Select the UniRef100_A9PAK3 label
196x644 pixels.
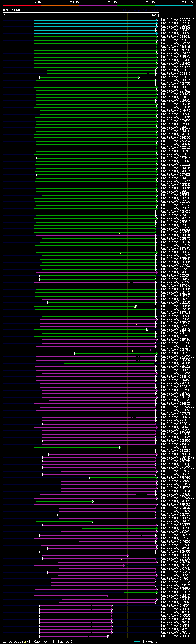click(176, 87)
